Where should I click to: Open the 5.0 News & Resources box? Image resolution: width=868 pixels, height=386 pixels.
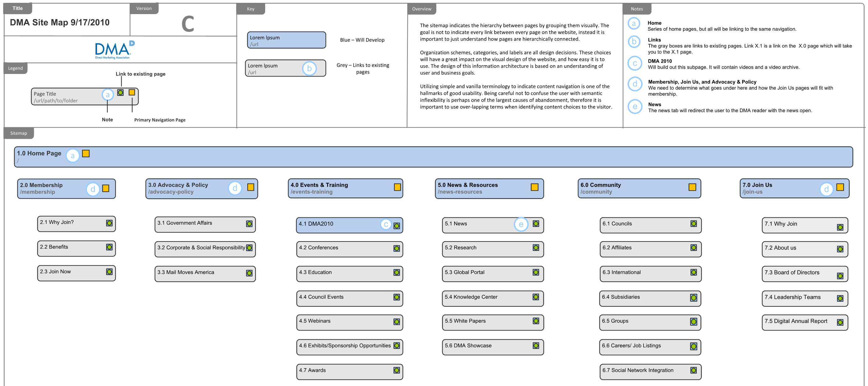click(x=489, y=188)
